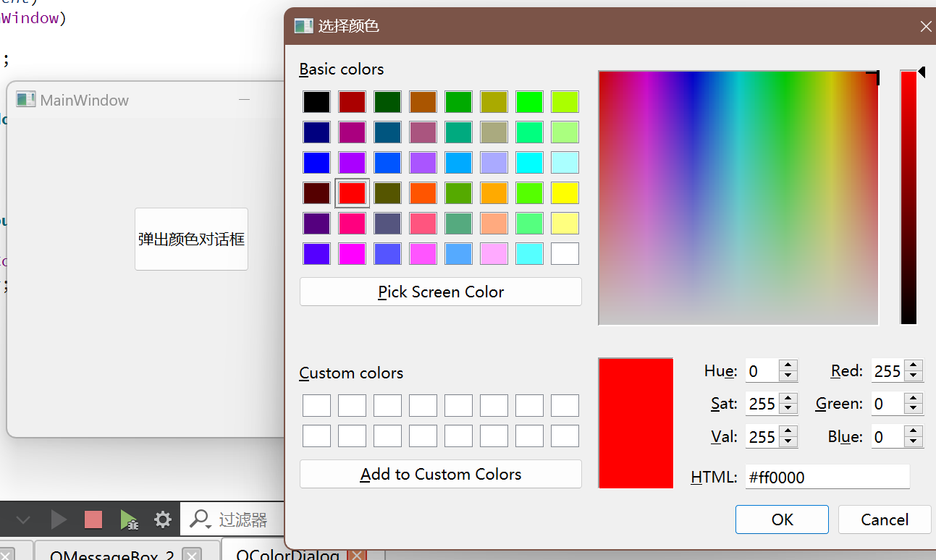Close the QColorDialog output tab
Image resolution: width=936 pixels, height=560 pixels.
coord(356,554)
